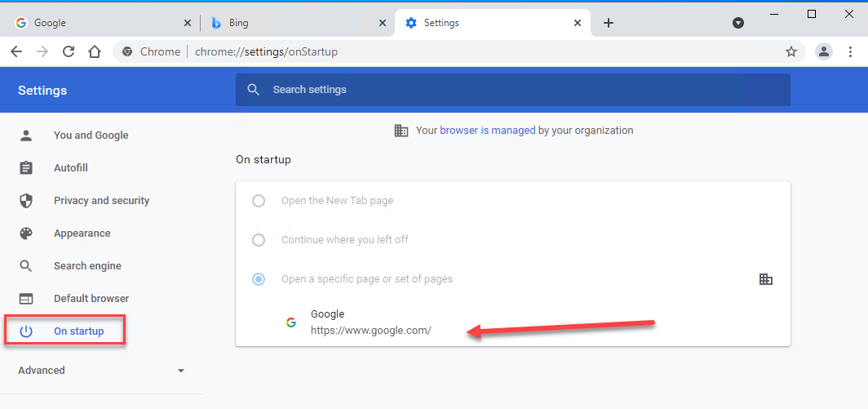
Task: Click the https://www.google.com/ startup page entry
Action: tap(370, 331)
